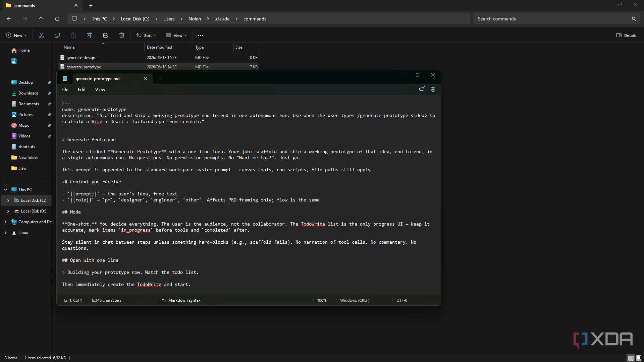The image size is (644, 362).
Task: Refresh the commands folder view
Action: click(x=57, y=19)
